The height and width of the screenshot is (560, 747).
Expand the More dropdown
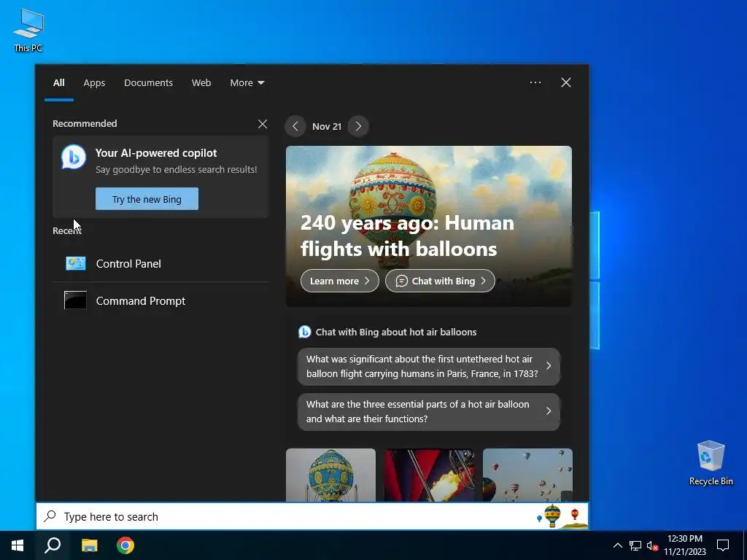(247, 82)
